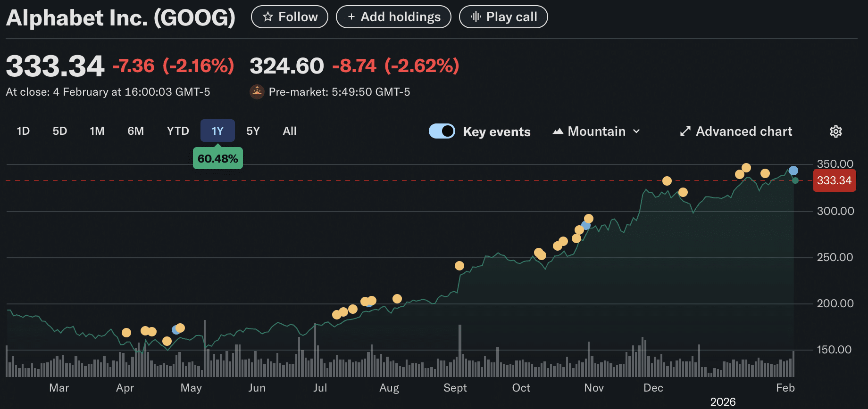Image resolution: width=868 pixels, height=409 pixels.
Task: Select the 5Y time range
Action: click(253, 131)
